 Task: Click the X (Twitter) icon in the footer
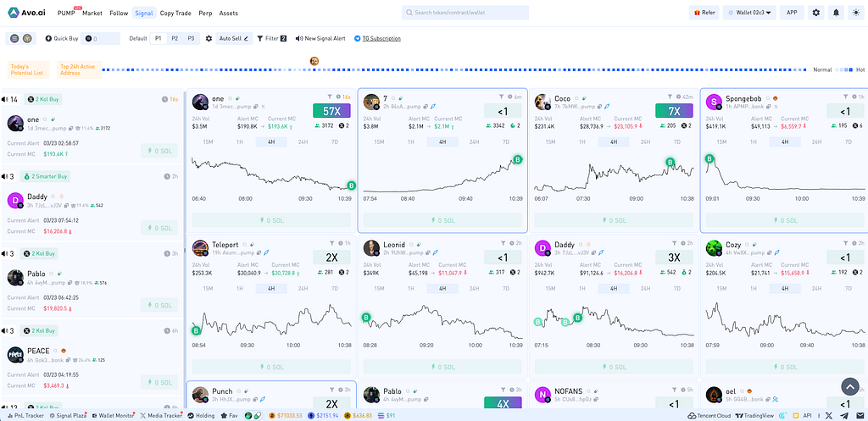(x=829, y=415)
